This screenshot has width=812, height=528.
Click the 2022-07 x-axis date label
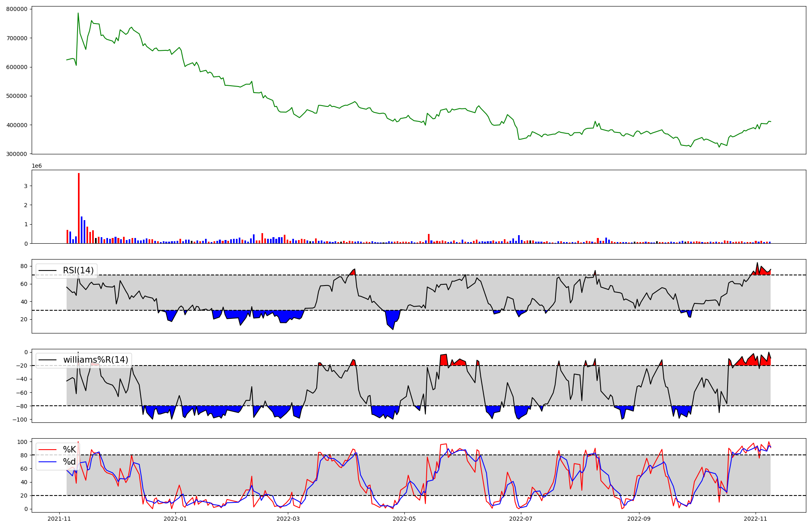[520, 519]
